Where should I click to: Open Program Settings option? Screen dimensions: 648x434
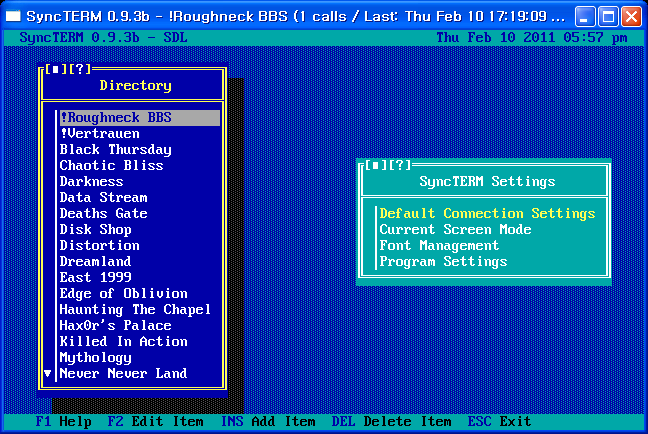pyautogui.click(x=443, y=262)
